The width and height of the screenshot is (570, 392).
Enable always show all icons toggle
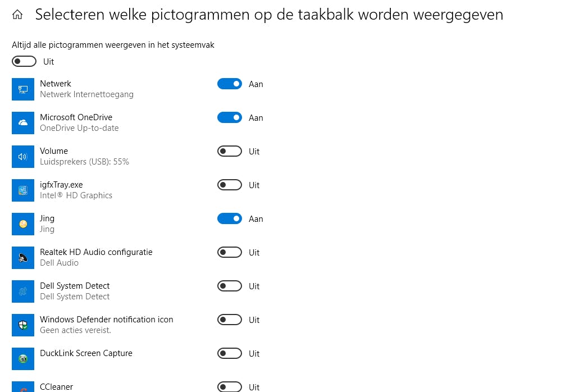(24, 62)
